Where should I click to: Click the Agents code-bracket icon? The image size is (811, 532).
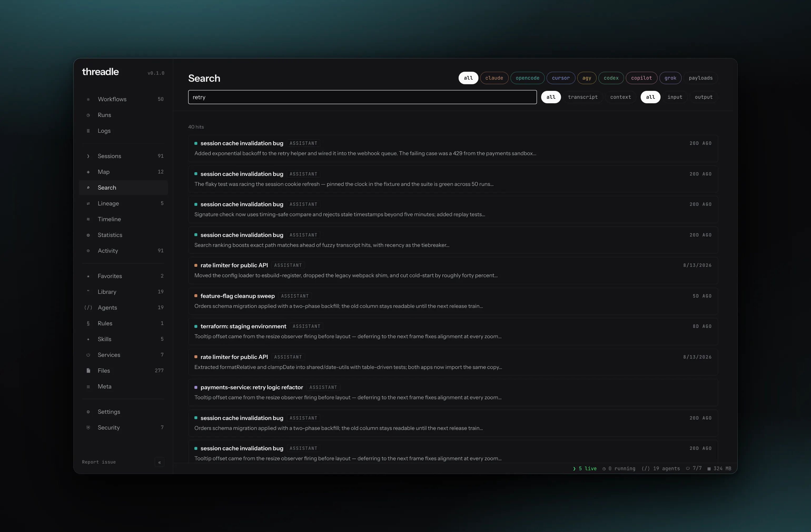(88, 308)
